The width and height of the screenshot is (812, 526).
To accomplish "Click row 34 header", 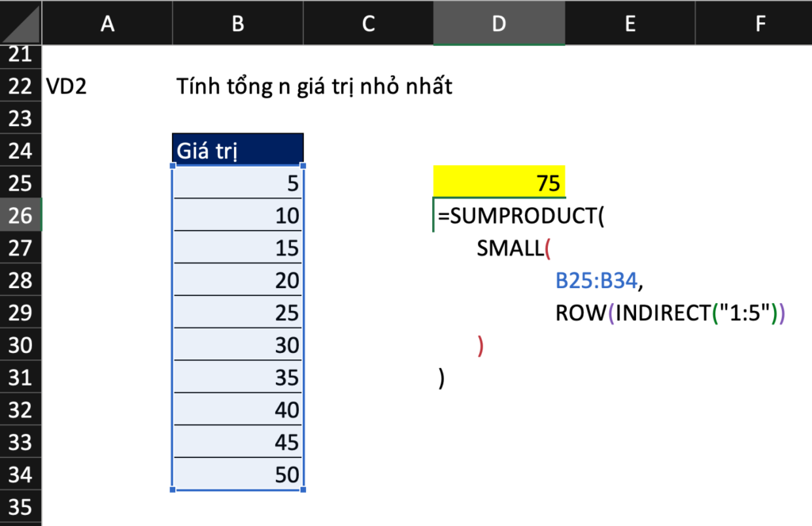I will [20, 474].
